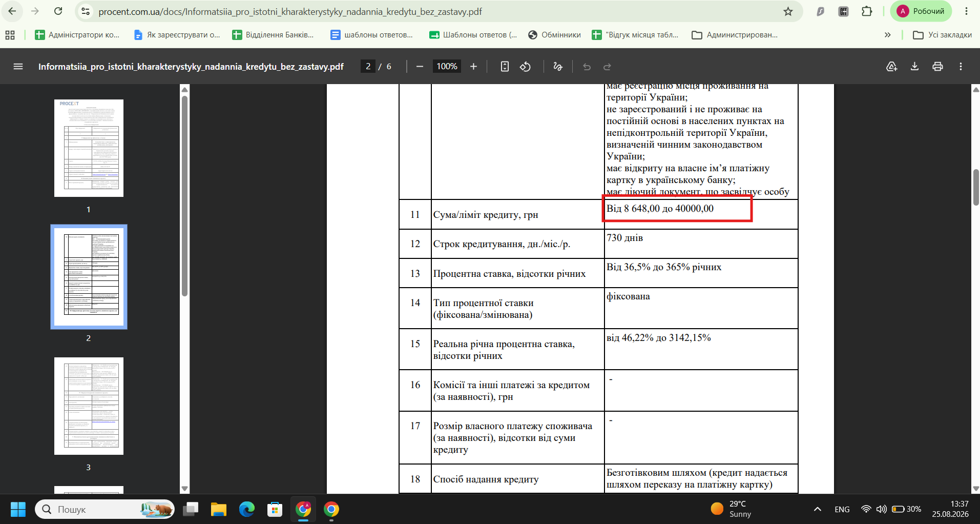Open Chrome's three-dot menu
This screenshot has width=980, height=524.
click(x=966, y=11)
